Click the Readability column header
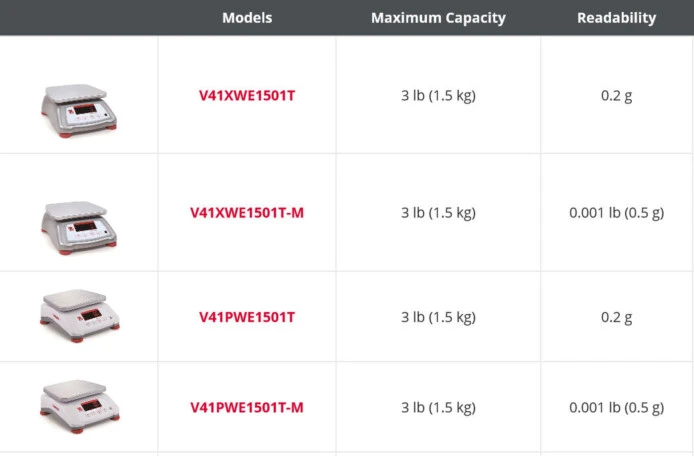 [x=616, y=18]
